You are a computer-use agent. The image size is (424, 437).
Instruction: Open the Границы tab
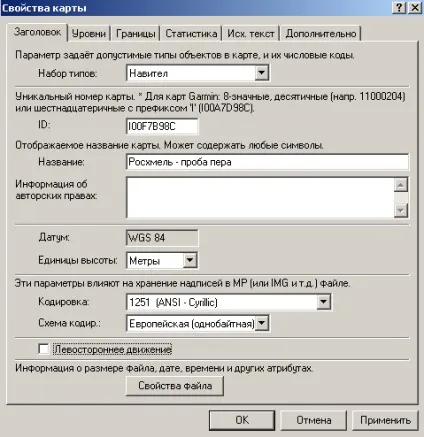tap(135, 33)
